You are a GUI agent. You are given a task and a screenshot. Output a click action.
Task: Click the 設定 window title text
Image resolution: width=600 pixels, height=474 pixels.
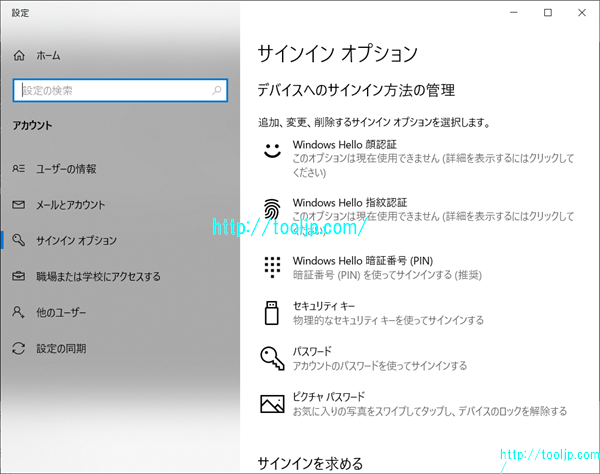pyautogui.click(x=20, y=13)
